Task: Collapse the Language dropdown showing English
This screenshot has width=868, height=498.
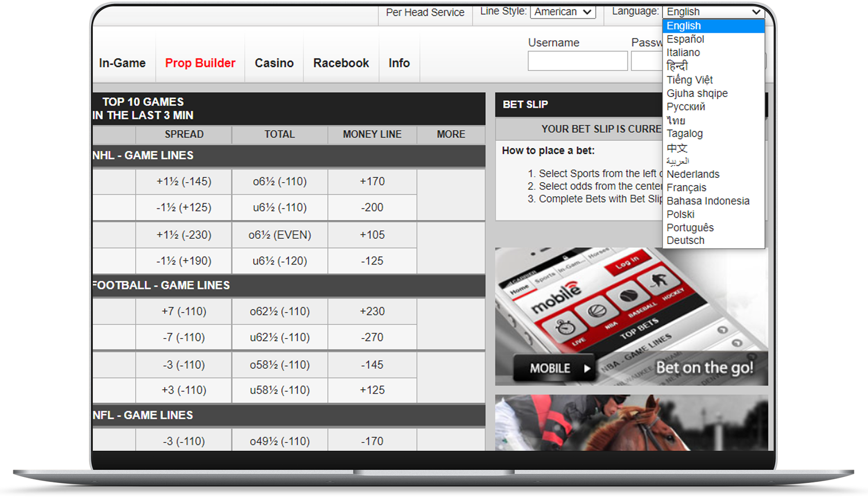Action: [x=713, y=12]
